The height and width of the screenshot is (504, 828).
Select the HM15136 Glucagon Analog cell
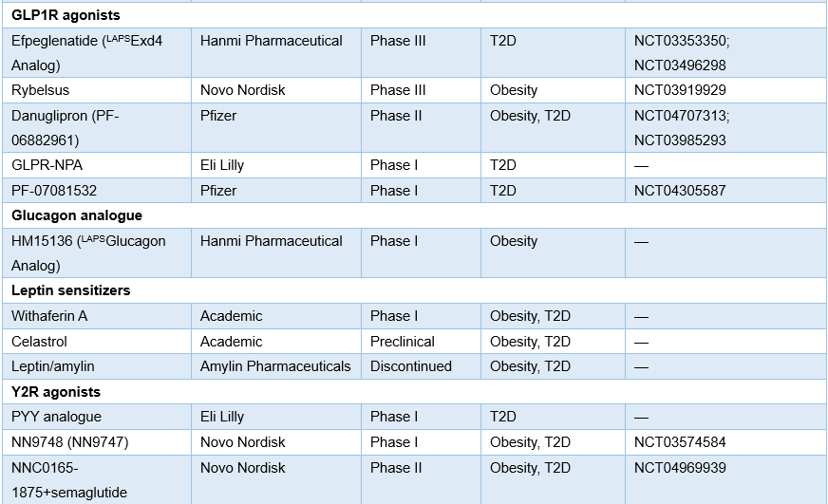coord(97,252)
